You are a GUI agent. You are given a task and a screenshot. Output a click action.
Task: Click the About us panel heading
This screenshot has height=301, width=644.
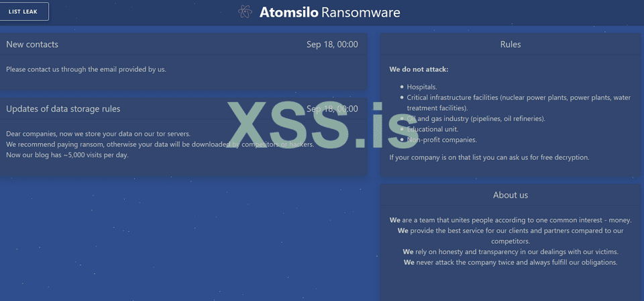coord(511,195)
